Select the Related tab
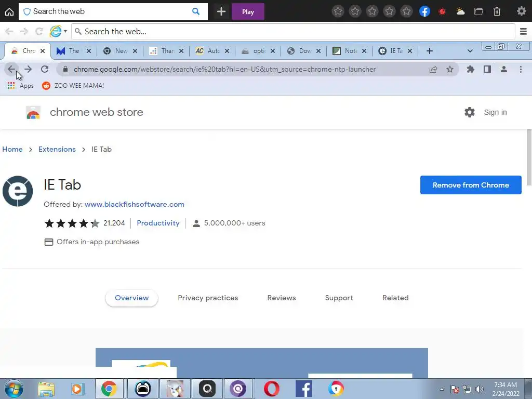The image size is (532, 399). tap(395, 298)
